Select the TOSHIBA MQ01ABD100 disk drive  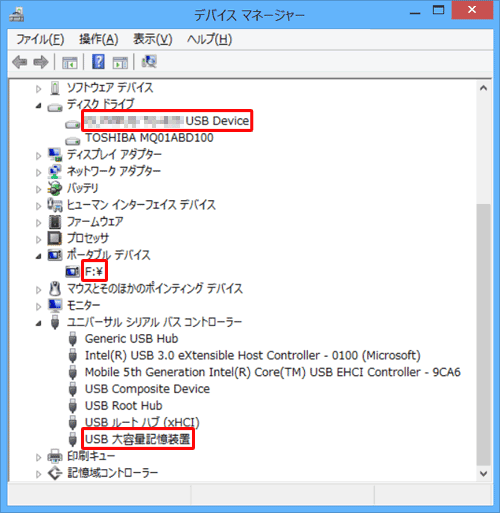(149, 138)
